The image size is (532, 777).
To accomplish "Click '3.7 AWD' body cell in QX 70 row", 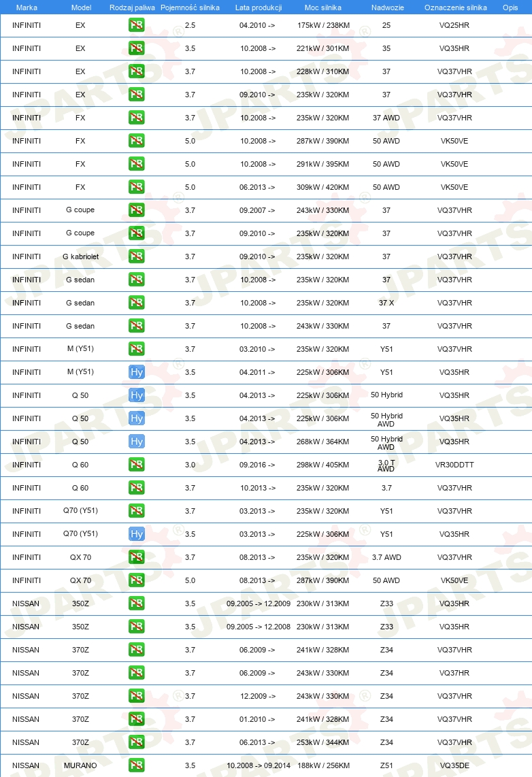I will point(386,557).
